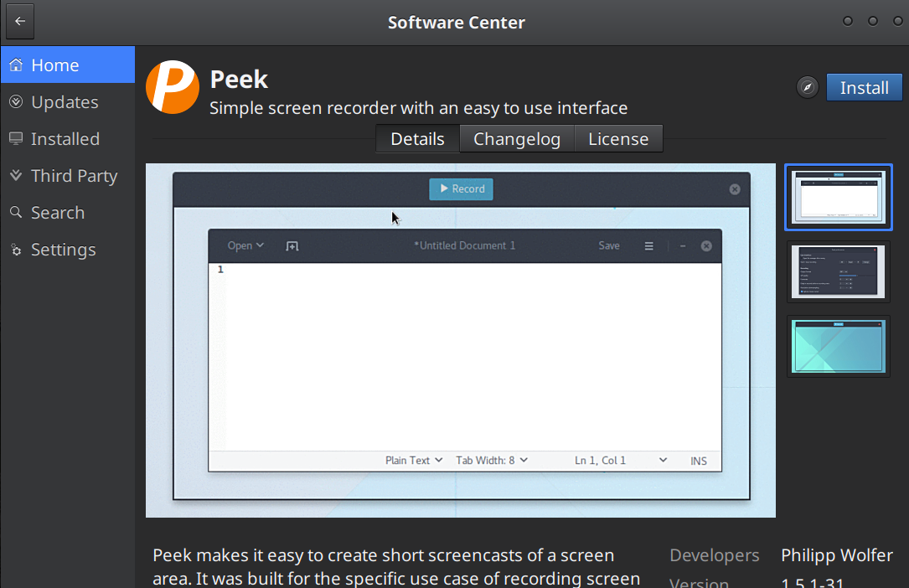Click the app summary subtitle text

[419, 108]
